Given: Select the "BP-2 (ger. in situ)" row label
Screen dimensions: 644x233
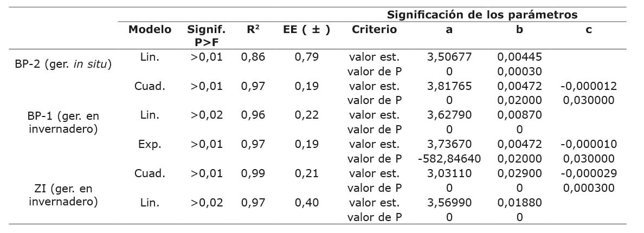Looking at the screenshot, I should coord(63,64).
